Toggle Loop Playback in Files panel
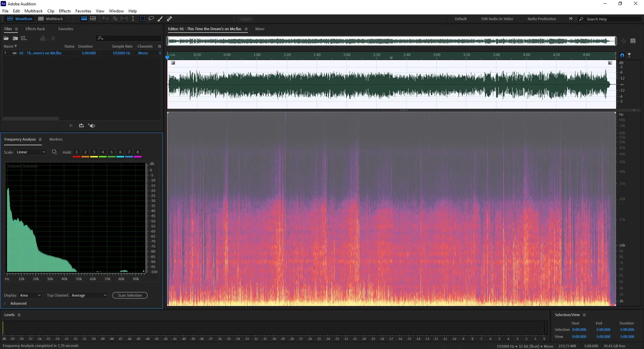644x349 pixels. pos(81,126)
